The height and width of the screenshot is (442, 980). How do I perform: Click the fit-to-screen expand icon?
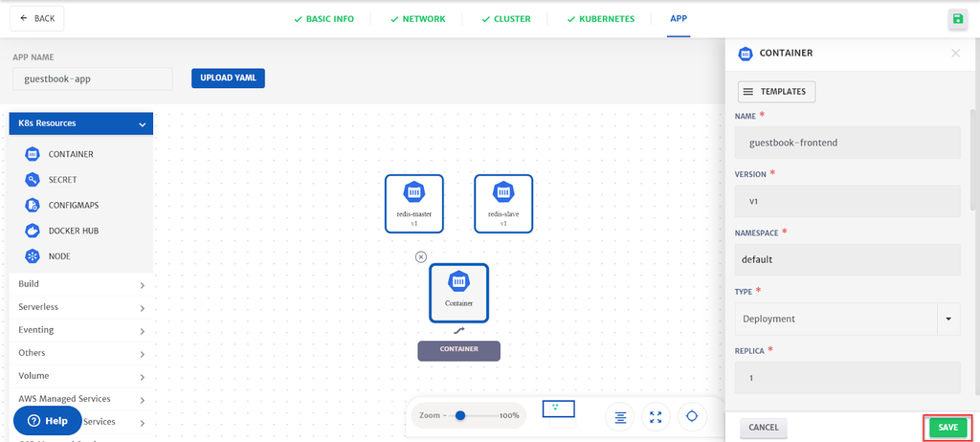click(x=656, y=417)
